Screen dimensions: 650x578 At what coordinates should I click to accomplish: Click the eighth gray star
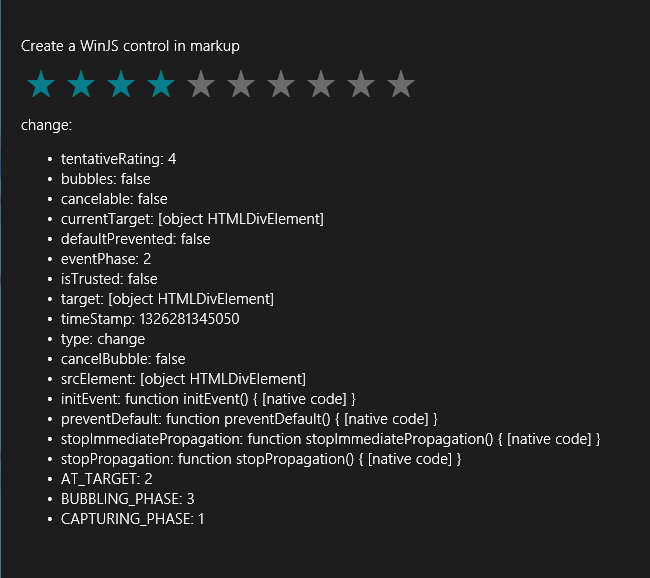pyautogui.click(x=321, y=85)
